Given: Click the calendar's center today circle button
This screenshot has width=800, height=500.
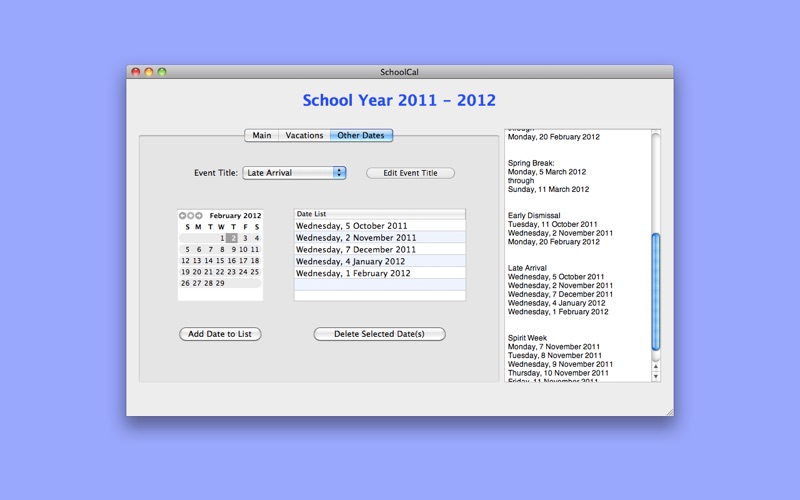Looking at the screenshot, I should click(190, 216).
